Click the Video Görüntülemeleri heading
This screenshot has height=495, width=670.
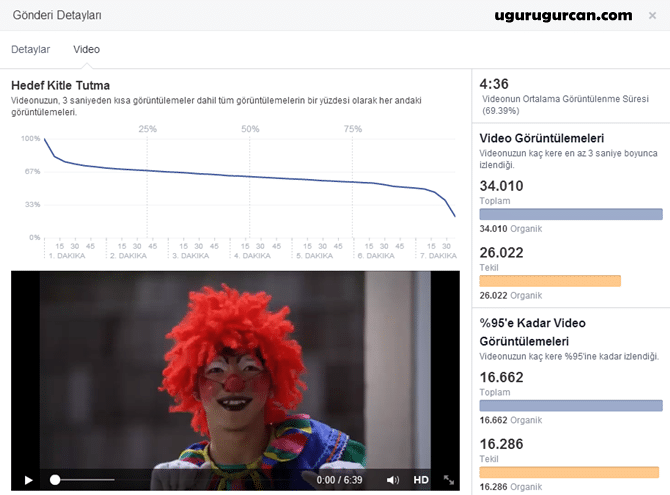pyautogui.click(x=541, y=138)
